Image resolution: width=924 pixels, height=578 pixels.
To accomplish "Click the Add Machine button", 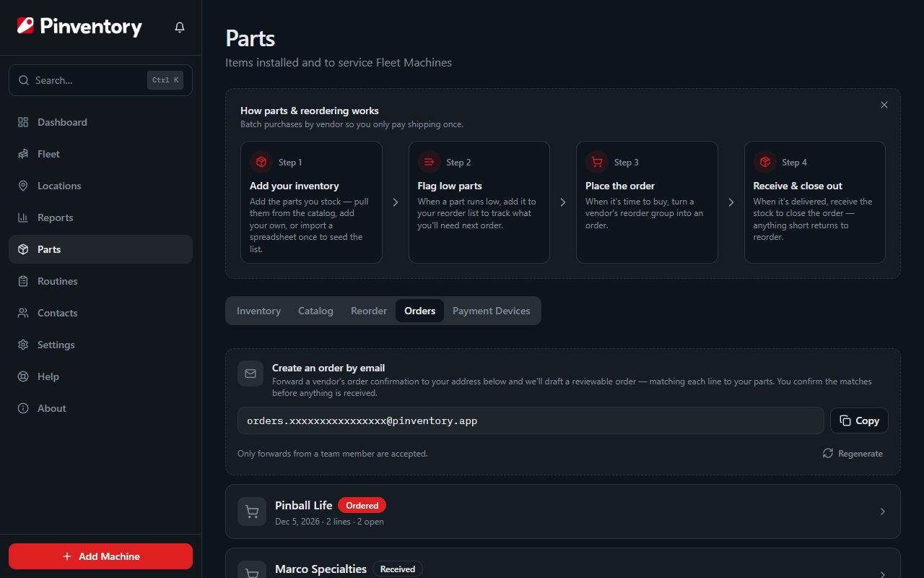I will [100, 556].
